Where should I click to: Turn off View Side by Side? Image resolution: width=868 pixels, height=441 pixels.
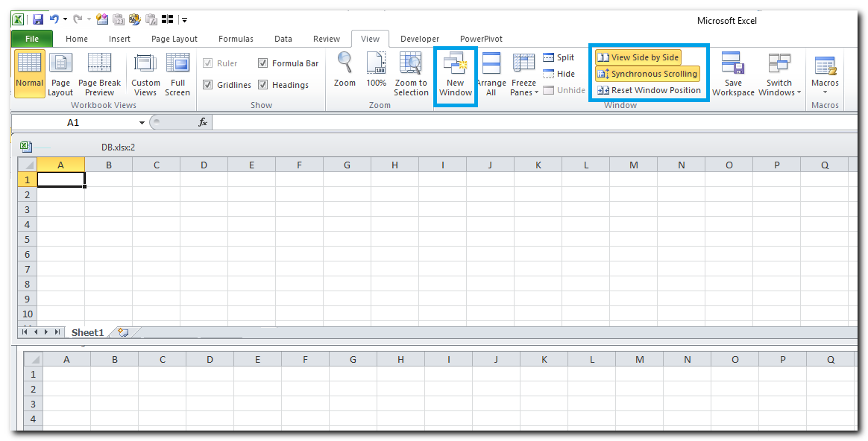click(x=638, y=57)
